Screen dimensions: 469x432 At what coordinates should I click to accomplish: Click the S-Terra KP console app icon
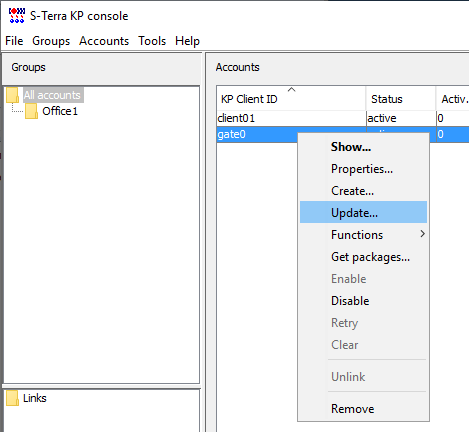point(17,16)
